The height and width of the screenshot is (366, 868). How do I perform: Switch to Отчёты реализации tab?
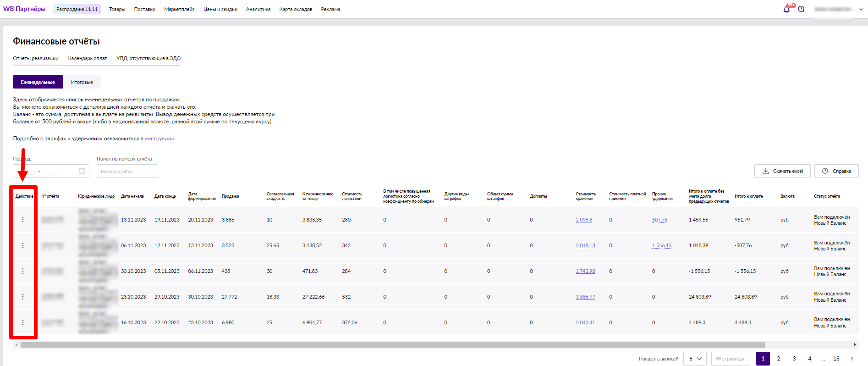click(x=36, y=58)
